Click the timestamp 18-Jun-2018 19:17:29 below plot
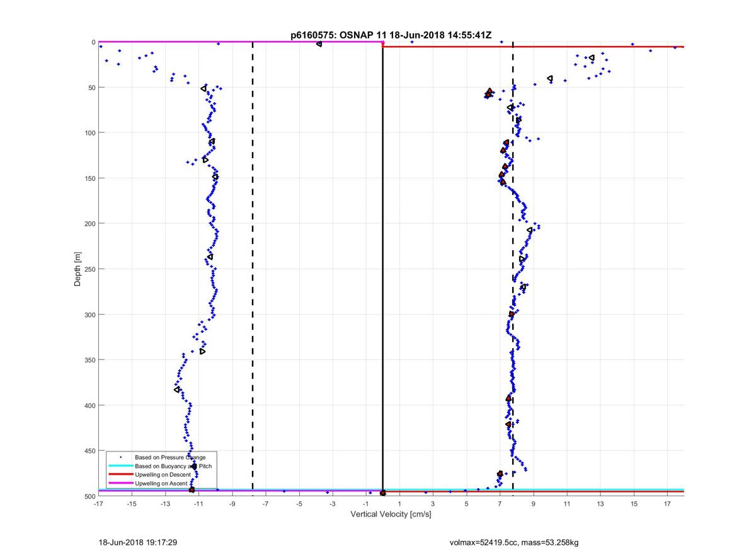This screenshot has width=756, height=558. point(137,542)
